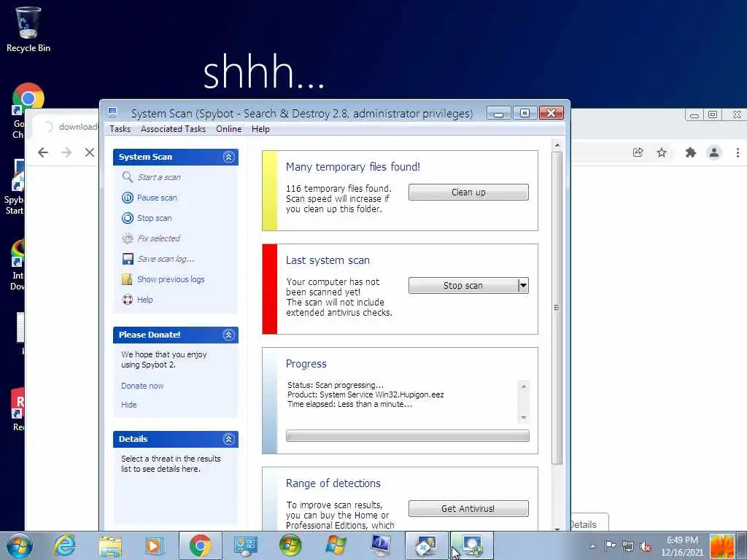The width and height of the screenshot is (747, 560).
Task: Click the Help lifebuoy icon in sidebar
Action: click(x=127, y=300)
